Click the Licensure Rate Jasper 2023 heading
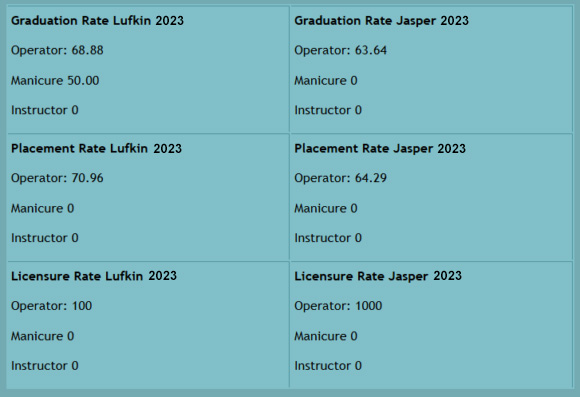This screenshot has width=580, height=397. point(378,276)
